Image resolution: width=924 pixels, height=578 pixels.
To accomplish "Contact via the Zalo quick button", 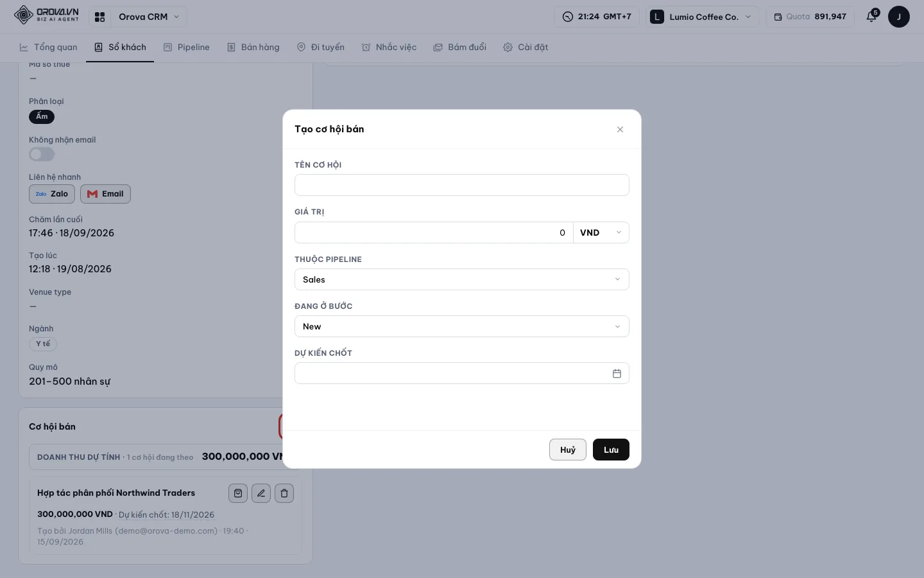I will 52,194.
